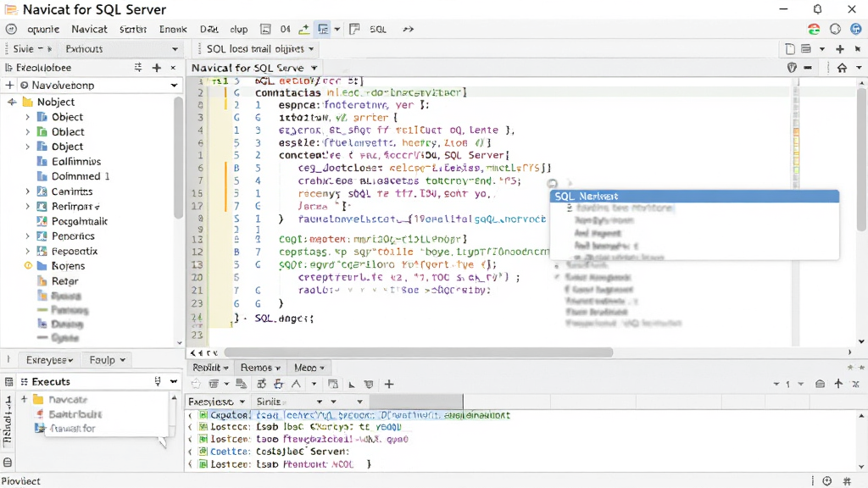Open the Navicat menu

(x=89, y=30)
